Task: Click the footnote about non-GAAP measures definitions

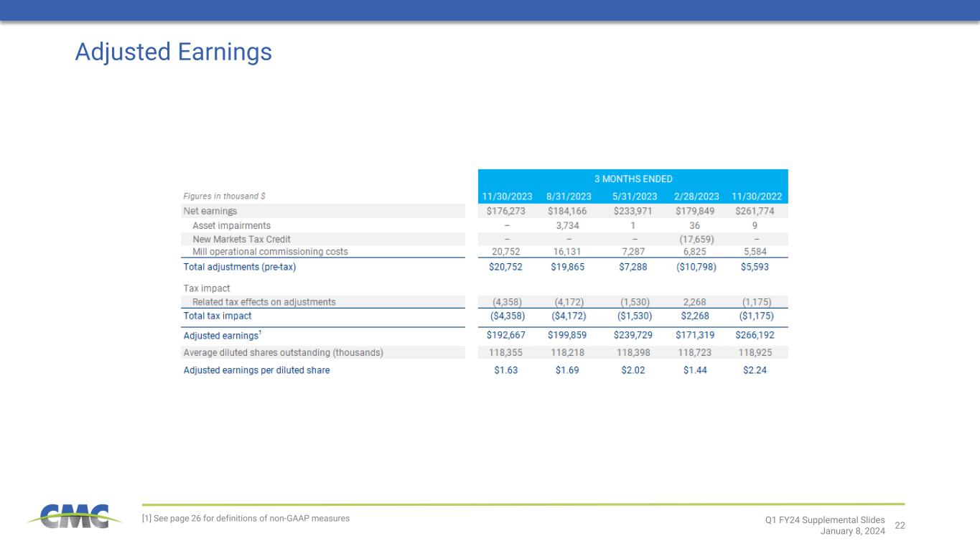Action: tap(246, 518)
